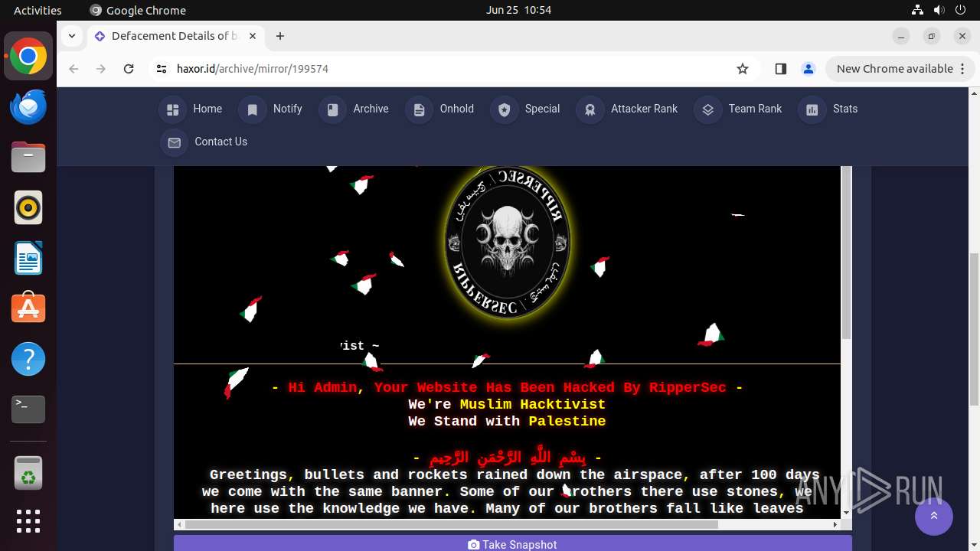980x551 pixels.
Task: Click Google Chrome app menu in top bar
Action: pyautogui.click(x=138, y=10)
